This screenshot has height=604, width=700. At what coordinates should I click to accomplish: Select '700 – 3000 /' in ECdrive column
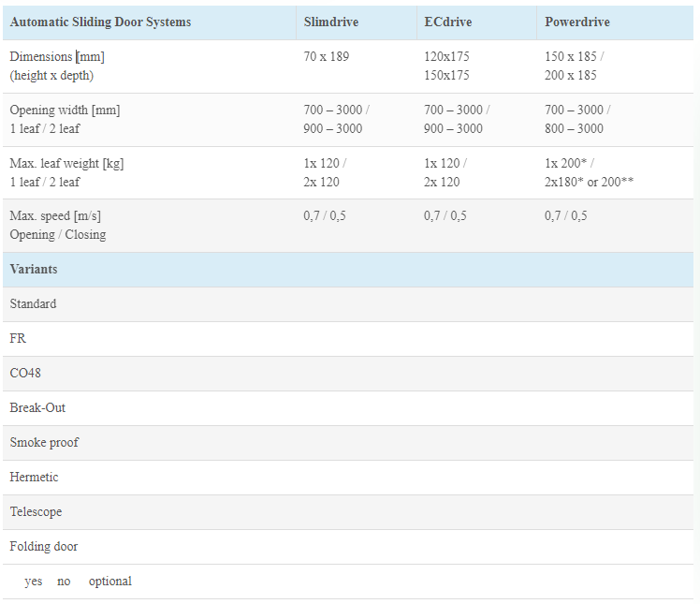457,110
